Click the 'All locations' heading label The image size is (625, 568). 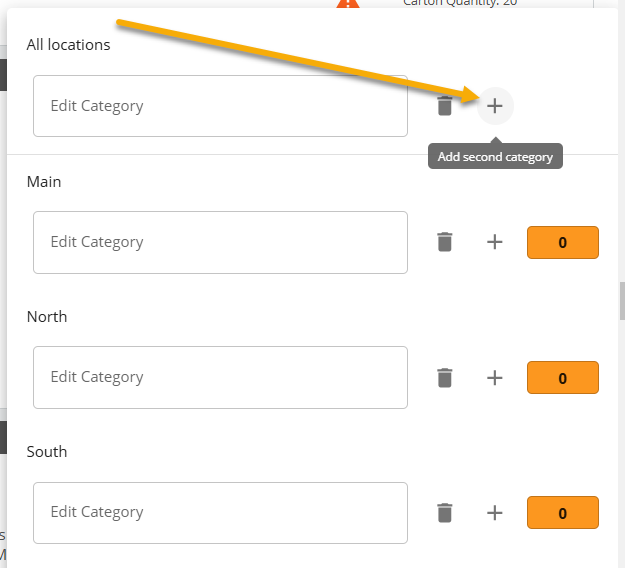pos(69,45)
